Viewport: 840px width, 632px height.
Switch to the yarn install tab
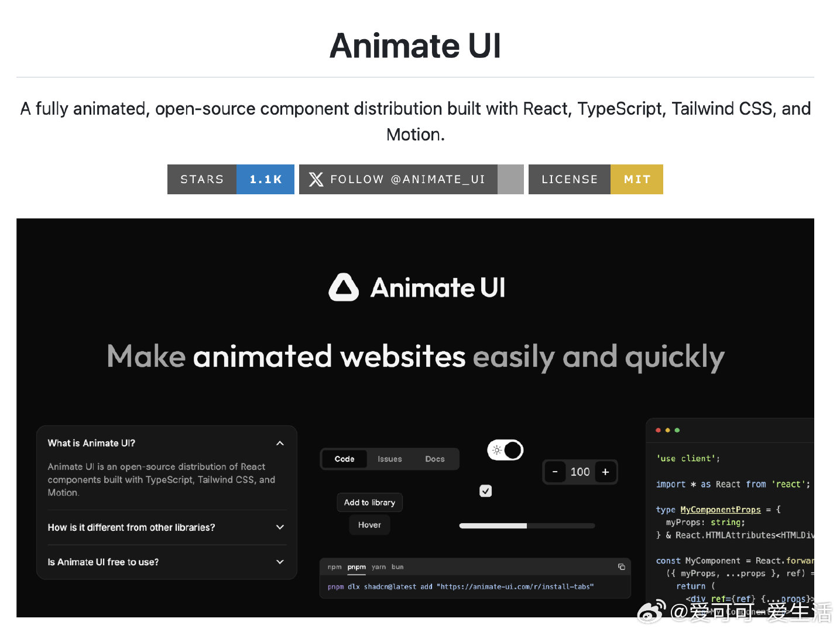(379, 566)
